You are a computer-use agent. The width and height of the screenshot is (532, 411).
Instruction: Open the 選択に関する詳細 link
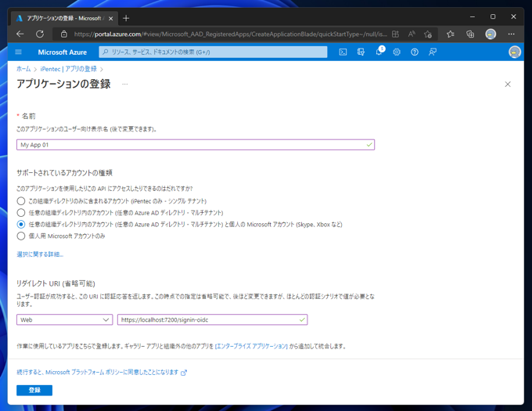coord(40,254)
